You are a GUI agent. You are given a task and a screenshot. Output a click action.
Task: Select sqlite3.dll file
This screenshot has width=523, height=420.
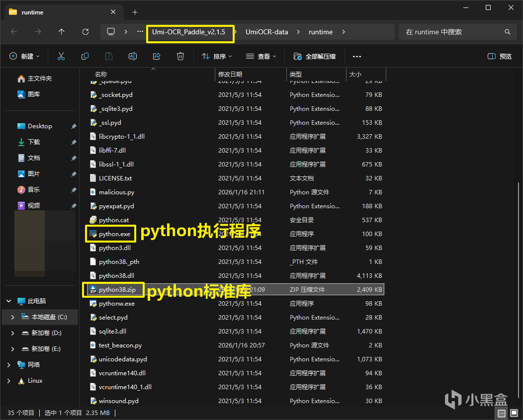(x=112, y=331)
